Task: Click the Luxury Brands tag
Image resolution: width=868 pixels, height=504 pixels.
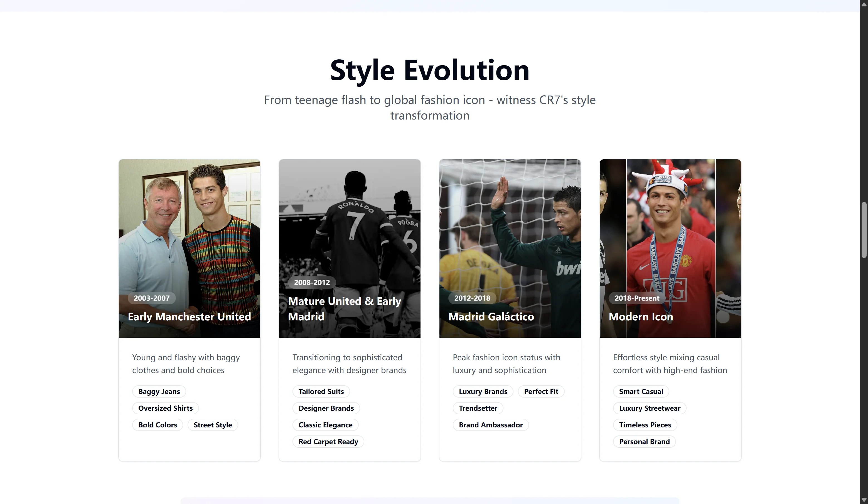Action: point(483,392)
